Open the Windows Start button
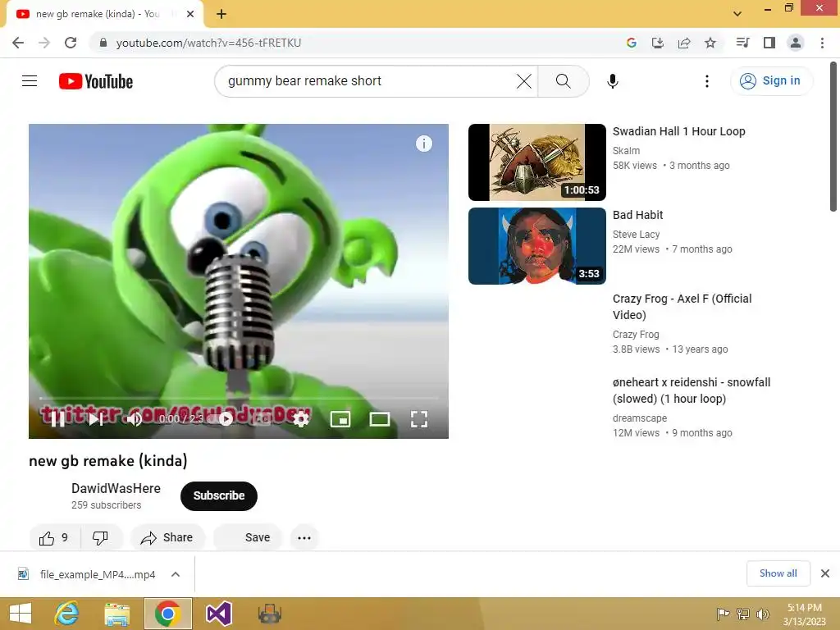This screenshot has width=840, height=630. click(20, 614)
